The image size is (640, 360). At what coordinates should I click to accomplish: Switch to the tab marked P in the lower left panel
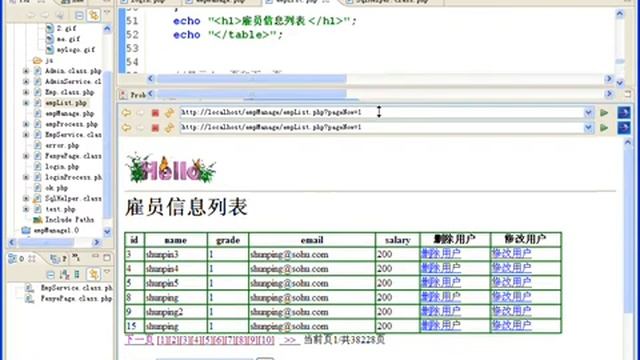coord(59,258)
